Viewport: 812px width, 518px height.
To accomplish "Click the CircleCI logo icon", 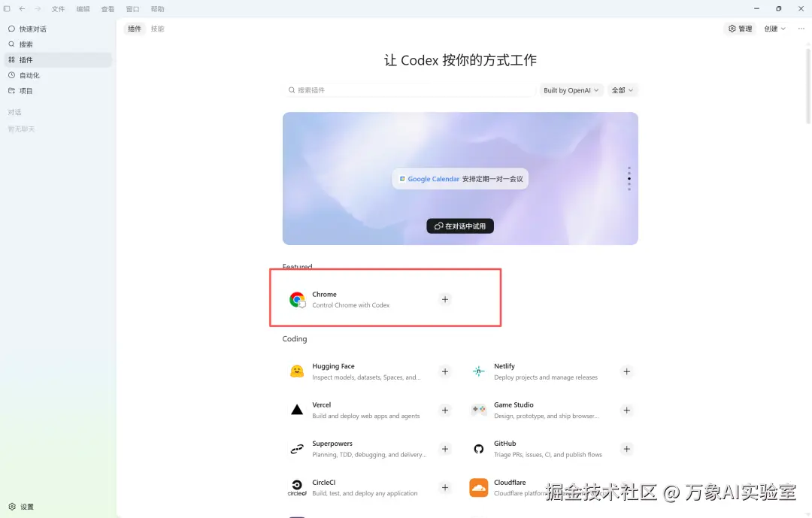I will click(x=297, y=487).
